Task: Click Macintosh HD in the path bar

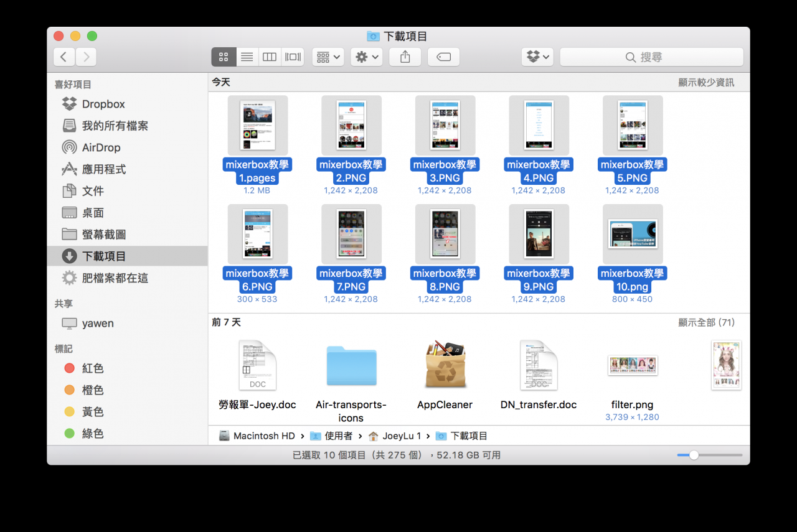Action: (263, 436)
